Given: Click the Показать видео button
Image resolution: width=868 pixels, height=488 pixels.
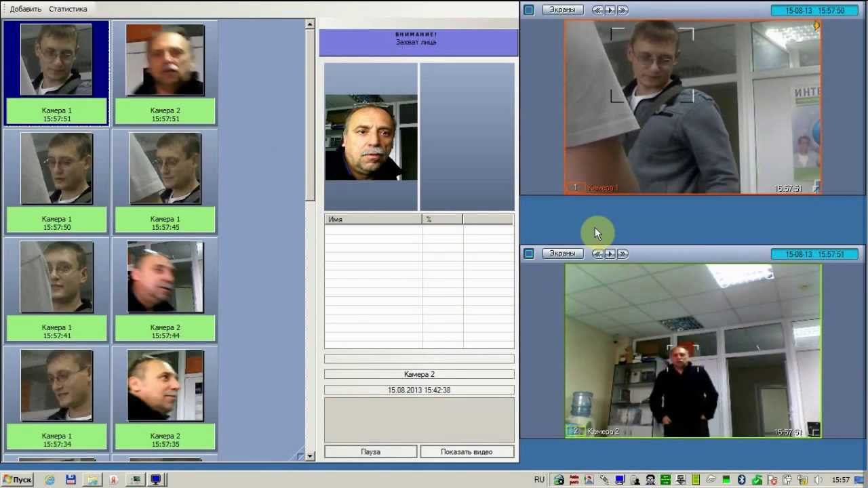Looking at the screenshot, I should point(467,451).
